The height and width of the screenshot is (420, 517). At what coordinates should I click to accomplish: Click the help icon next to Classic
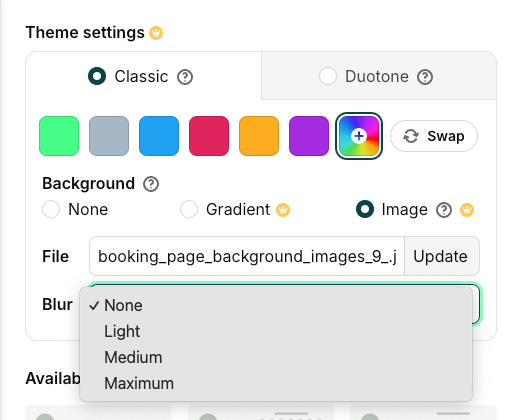click(185, 77)
